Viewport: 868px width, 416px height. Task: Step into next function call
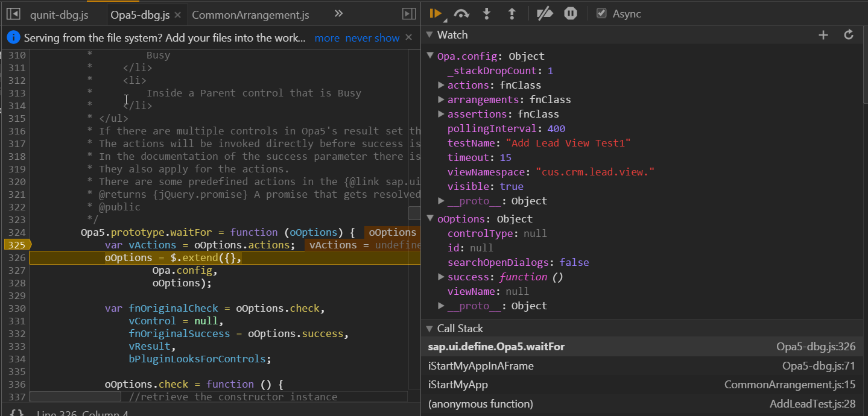[x=487, y=13]
